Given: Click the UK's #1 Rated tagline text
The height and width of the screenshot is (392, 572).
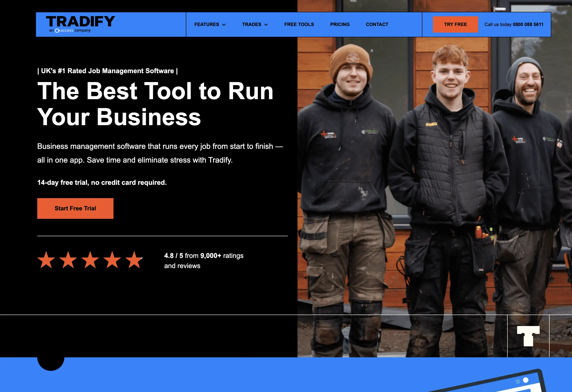Looking at the screenshot, I should click(108, 71).
